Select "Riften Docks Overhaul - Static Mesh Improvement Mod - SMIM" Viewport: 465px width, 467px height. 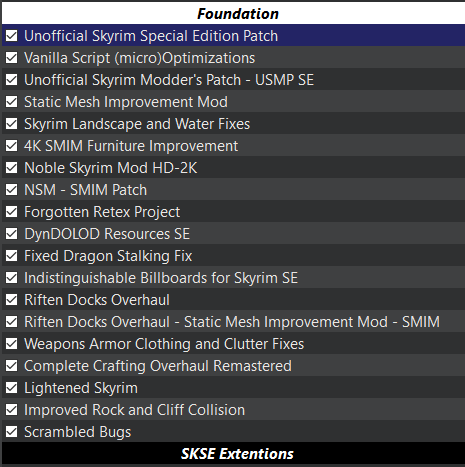pos(232,322)
